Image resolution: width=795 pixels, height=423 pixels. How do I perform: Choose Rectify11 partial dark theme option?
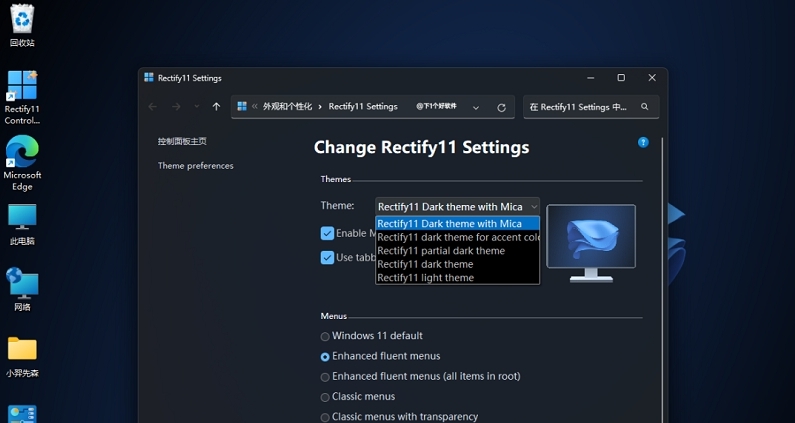point(457,251)
